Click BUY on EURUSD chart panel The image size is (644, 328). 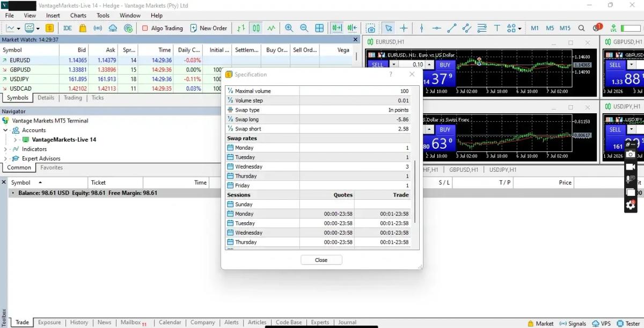pyautogui.click(x=445, y=64)
